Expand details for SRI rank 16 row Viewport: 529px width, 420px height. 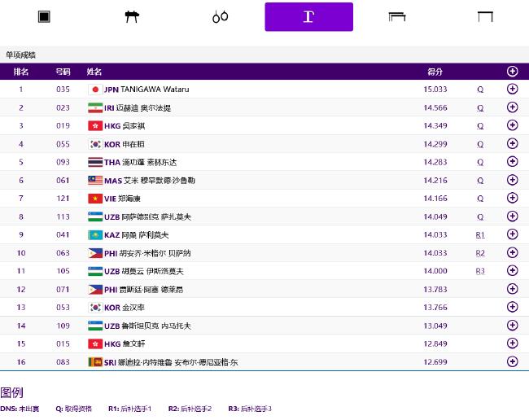[512, 361]
